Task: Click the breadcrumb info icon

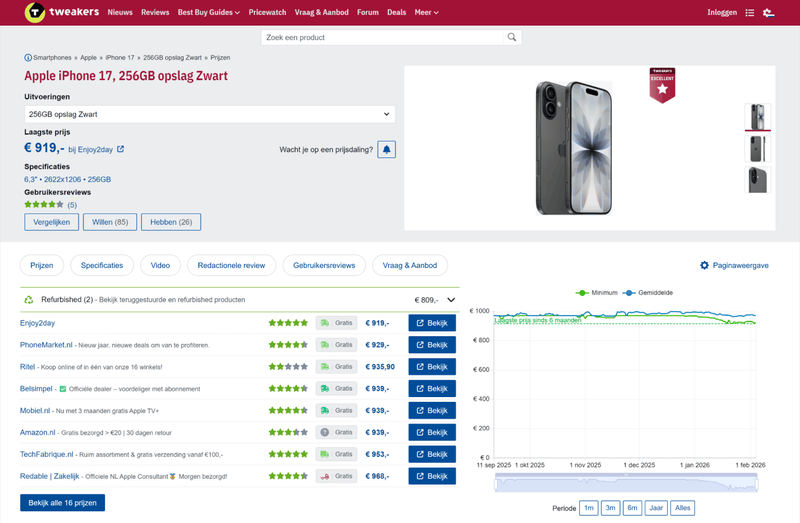Action: coord(28,58)
